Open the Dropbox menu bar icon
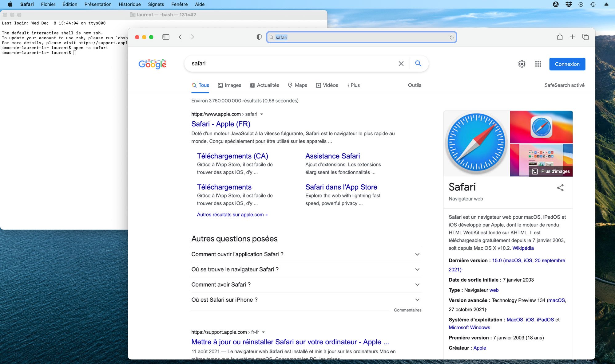 pyautogui.click(x=569, y=4)
